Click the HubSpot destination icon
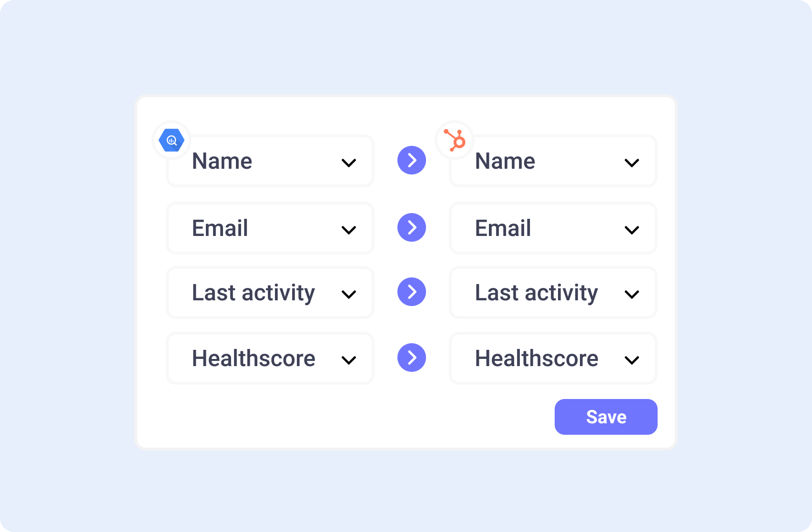This screenshot has width=812, height=532. 455,140
